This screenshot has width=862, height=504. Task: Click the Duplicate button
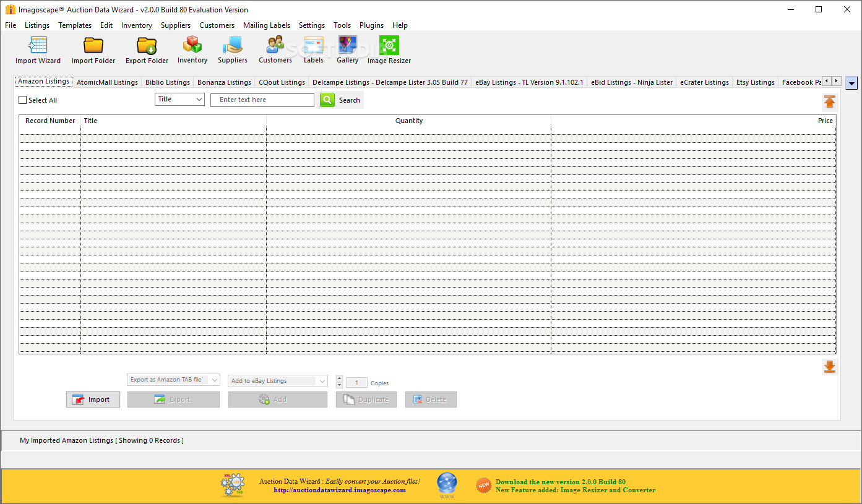[x=366, y=399]
